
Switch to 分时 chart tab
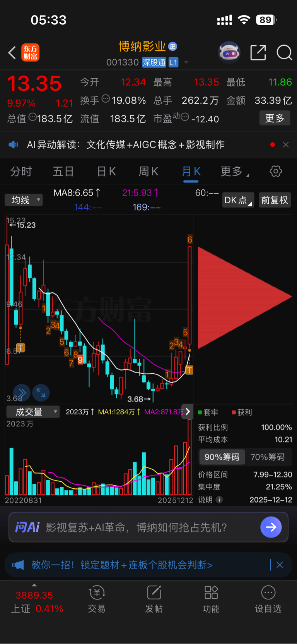coord(21,171)
